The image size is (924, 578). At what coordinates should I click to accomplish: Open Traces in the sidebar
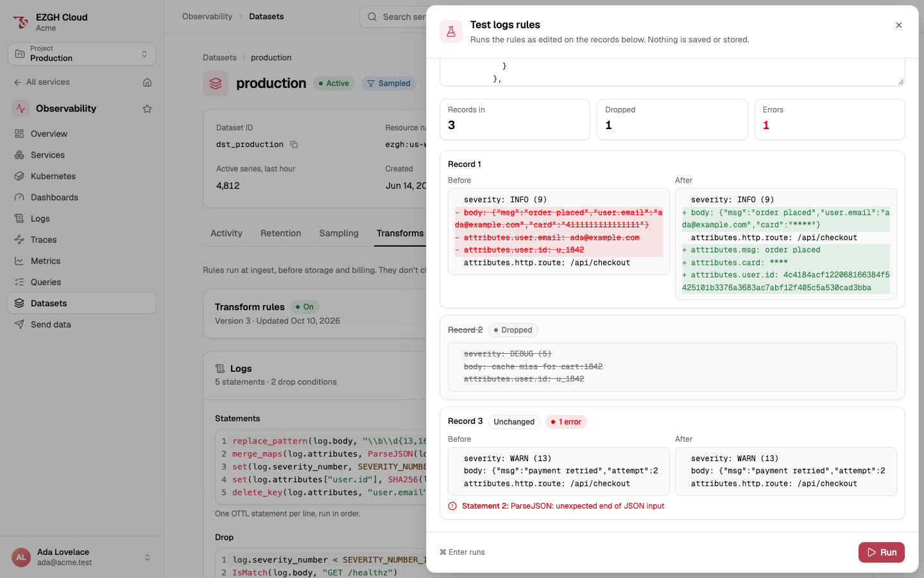pyautogui.click(x=81, y=240)
